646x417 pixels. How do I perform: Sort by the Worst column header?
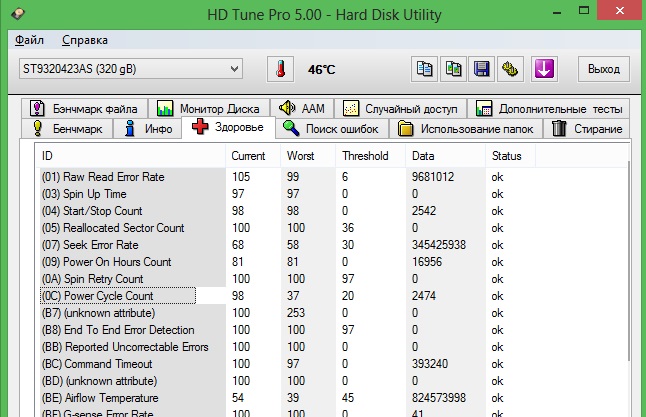(308, 156)
